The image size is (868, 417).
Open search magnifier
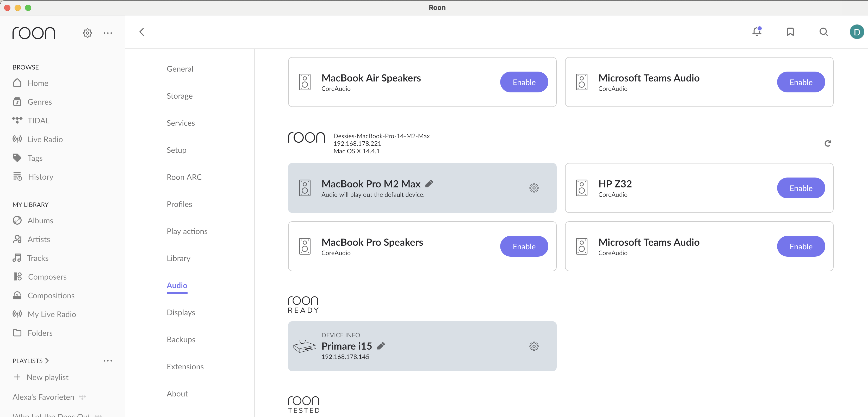[x=823, y=32]
